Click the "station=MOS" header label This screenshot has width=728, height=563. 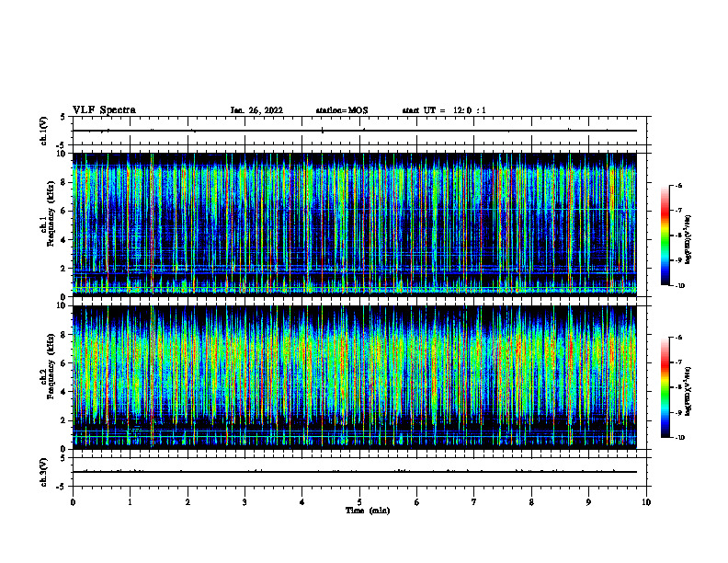click(342, 110)
